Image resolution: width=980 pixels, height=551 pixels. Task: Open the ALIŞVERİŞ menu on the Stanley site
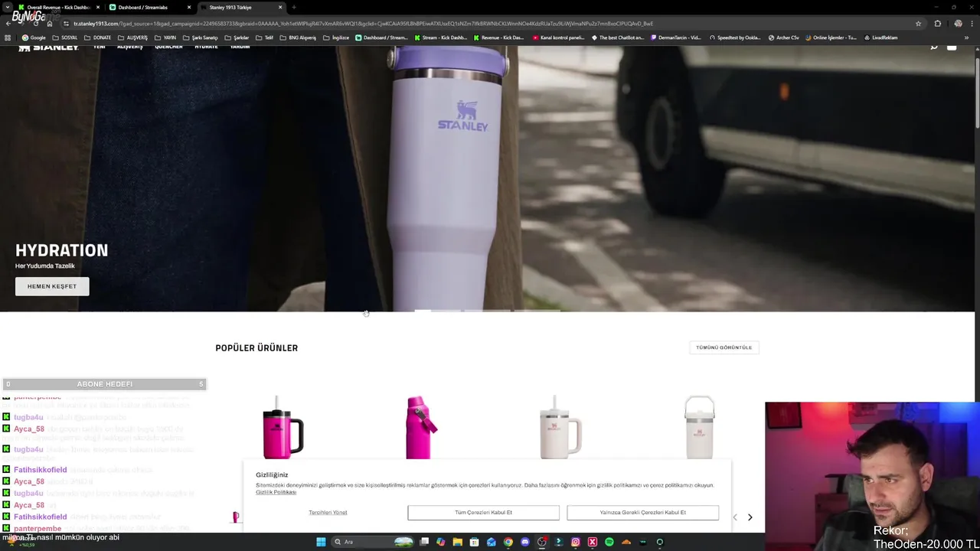coord(130,47)
